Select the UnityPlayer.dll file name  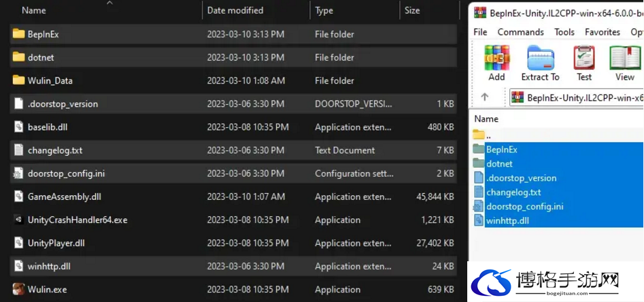(x=56, y=243)
